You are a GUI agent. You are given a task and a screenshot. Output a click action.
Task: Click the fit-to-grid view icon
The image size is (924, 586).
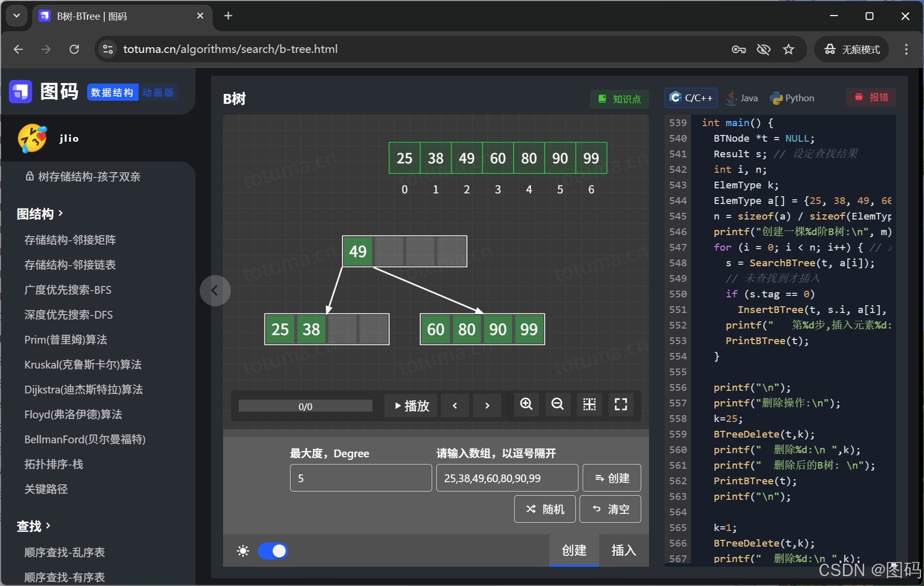tap(589, 404)
